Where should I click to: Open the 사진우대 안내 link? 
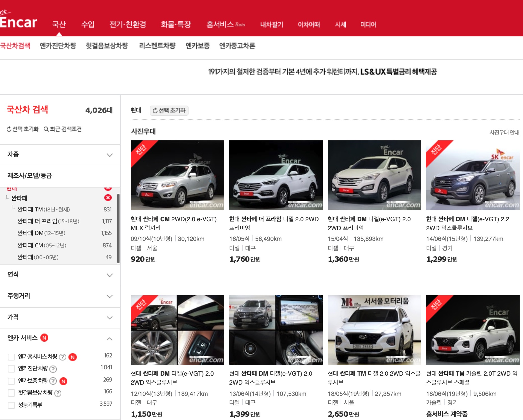click(504, 132)
